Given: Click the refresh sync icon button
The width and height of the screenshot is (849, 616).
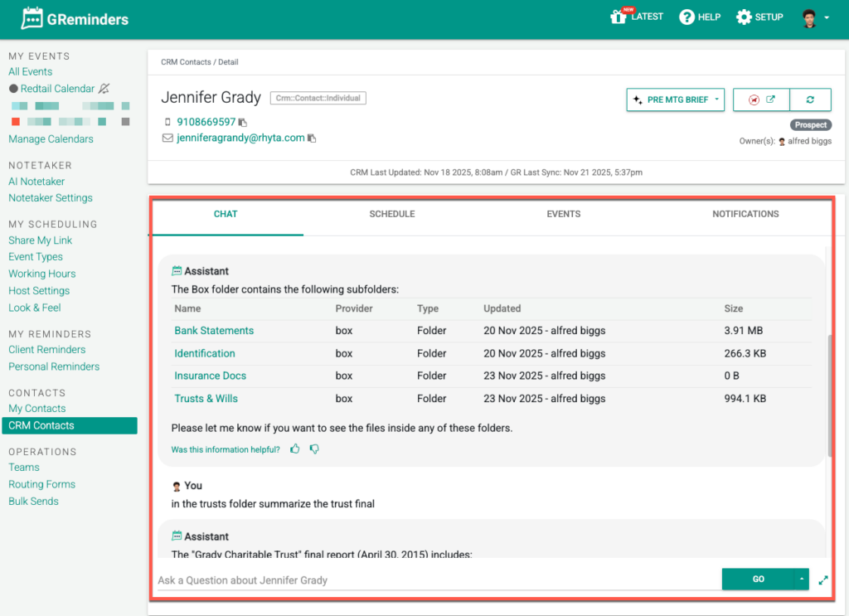Looking at the screenshot, I should click(810, 99).
